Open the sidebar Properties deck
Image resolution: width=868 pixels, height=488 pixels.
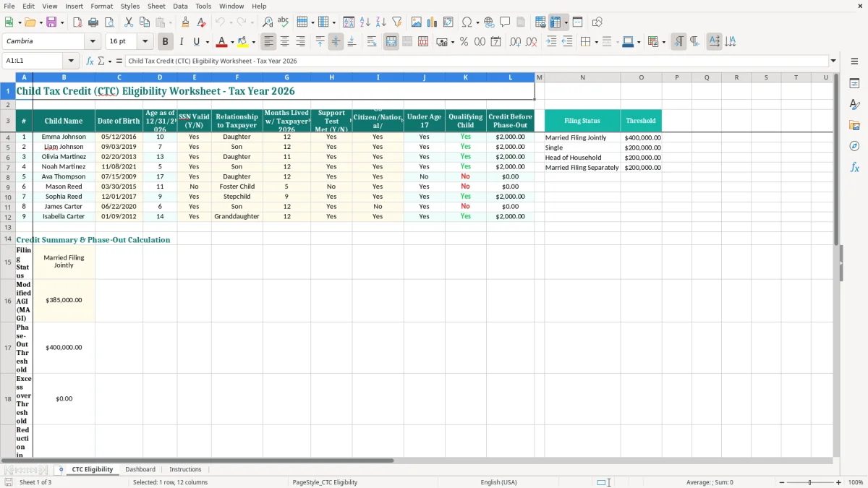(x=854, y=84)
